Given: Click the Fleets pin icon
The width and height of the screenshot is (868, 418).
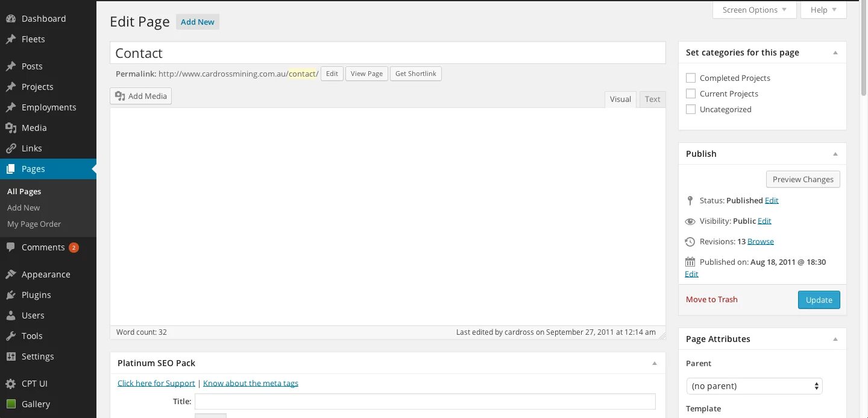Looking at the screenshot, I should (11, 39).
